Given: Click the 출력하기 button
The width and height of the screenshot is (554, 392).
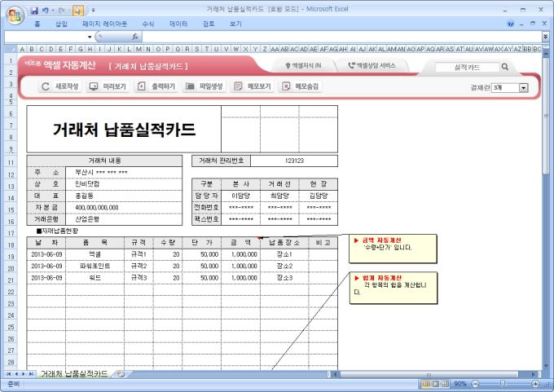Looking at the screenshot, I should (x=156, y=86).
